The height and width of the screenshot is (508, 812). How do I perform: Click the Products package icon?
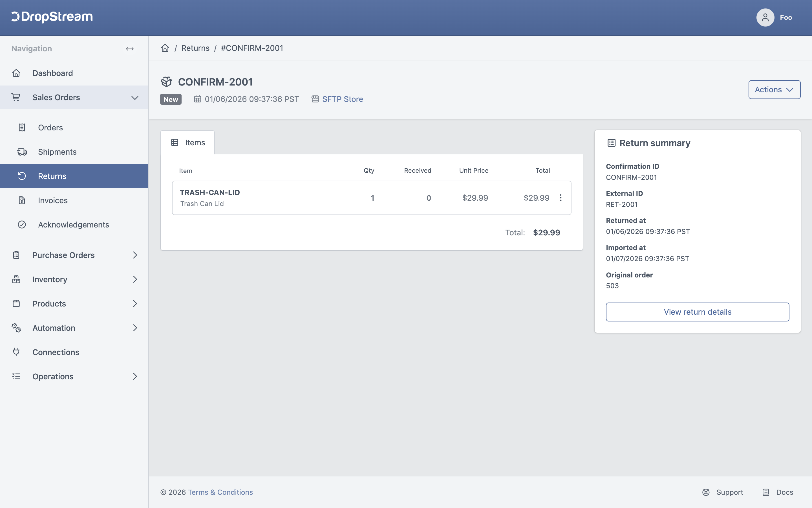point(16,303)
